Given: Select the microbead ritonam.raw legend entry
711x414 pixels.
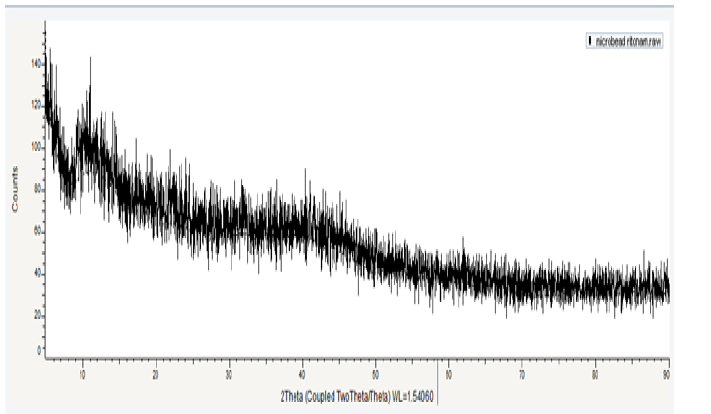Looking at the screenshot, I should pos(628,41).
